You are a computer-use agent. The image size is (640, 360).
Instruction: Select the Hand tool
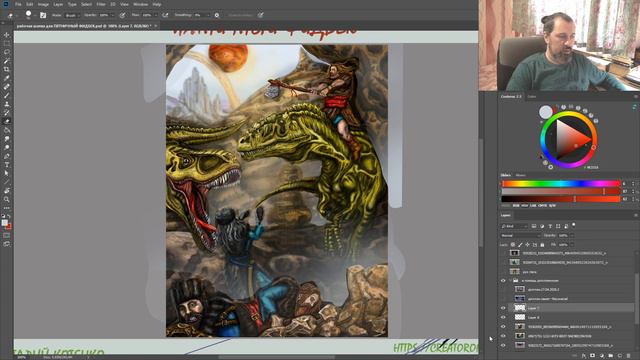click(x=7, y=191)
